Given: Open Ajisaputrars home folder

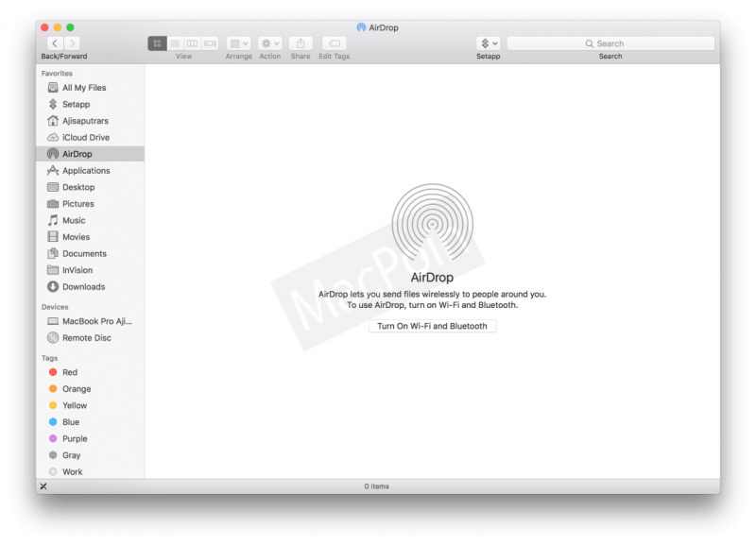Looking at the screenshot, I should click(90, 121).
